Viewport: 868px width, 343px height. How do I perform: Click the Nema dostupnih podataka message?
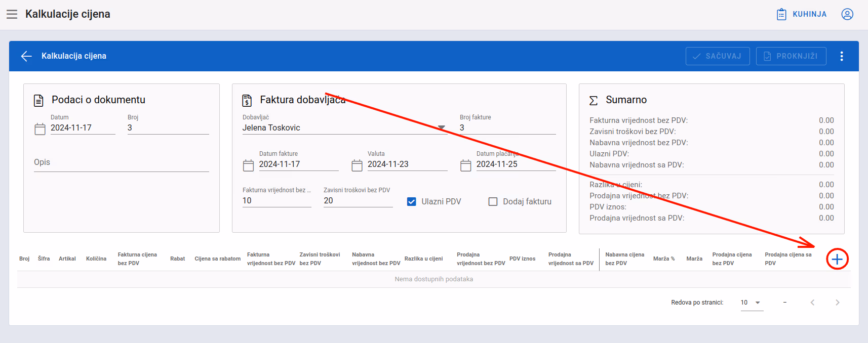(434, 279)
